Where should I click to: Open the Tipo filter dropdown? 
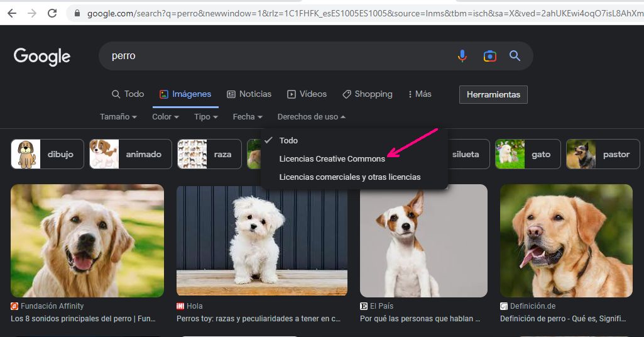(206, 117)
